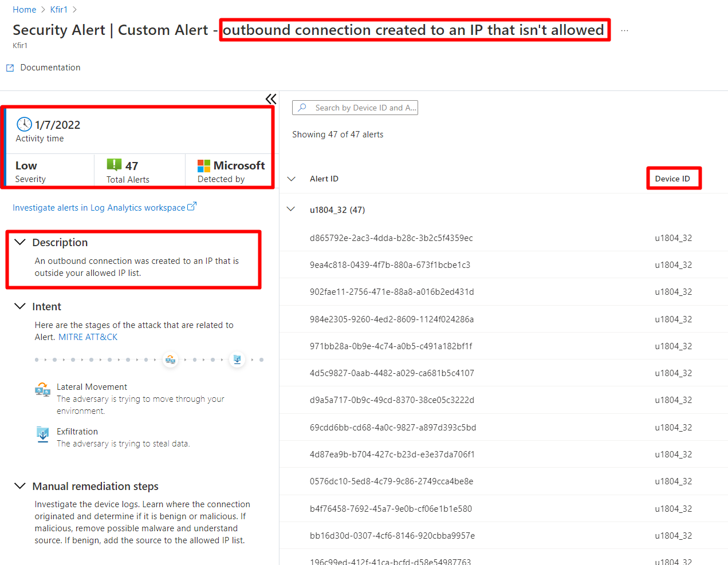Go to Kfir1 in the breadcrumb

point(59,10)
